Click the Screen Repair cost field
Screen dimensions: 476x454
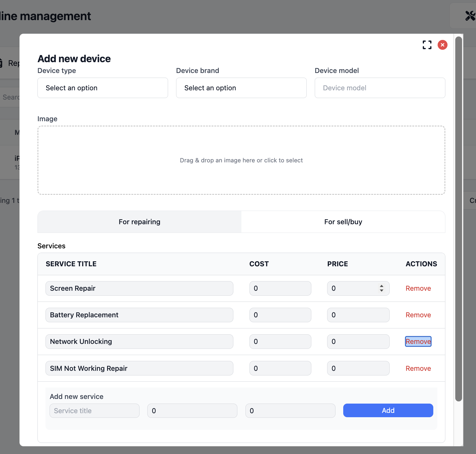pyautogui.click(x=280, y=288)
